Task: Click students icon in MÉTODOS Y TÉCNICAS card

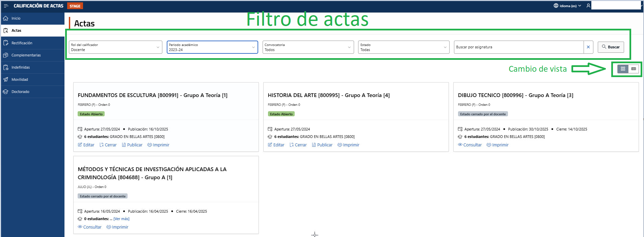Action: (x=80, y=219)
